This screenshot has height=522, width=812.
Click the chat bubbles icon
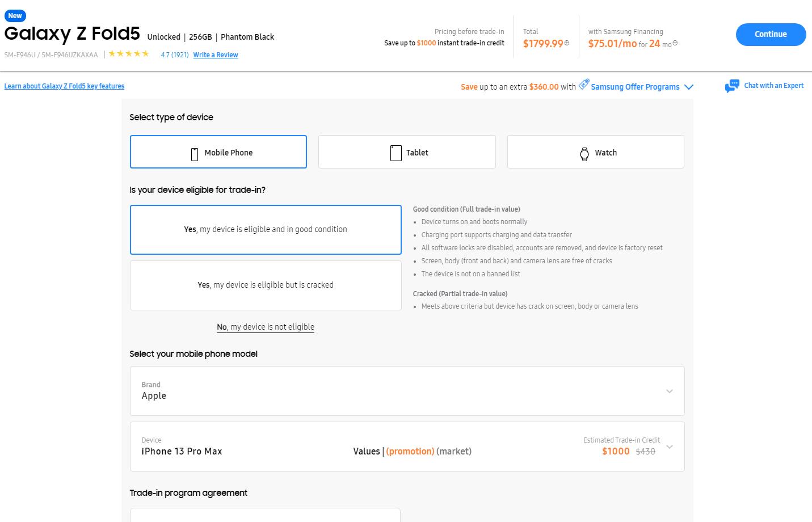[x=732, y=86]
